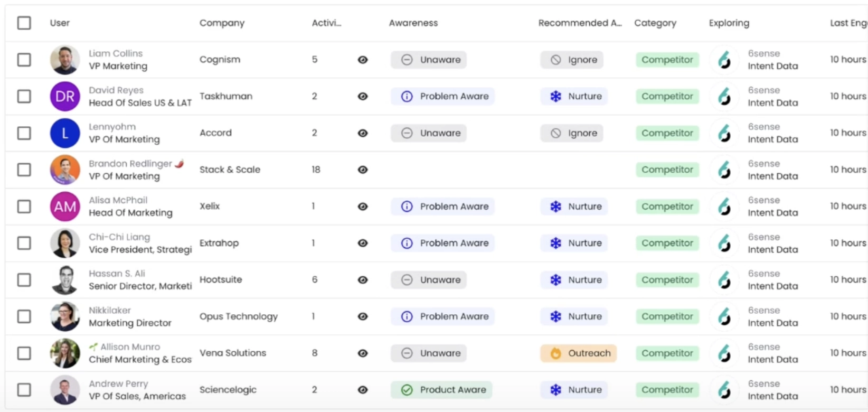
Task: Tick the Andrew Perry checkbox
Action: coord(24,390)
